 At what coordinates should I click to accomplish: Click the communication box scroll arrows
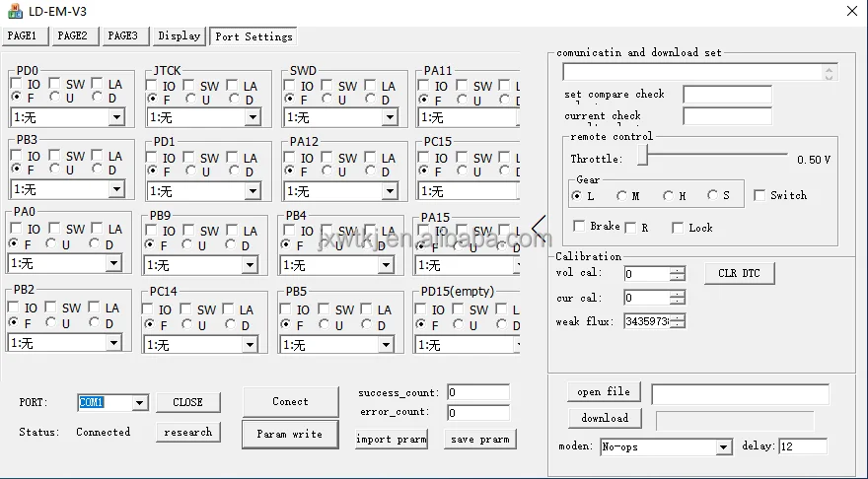click(x=829, y=73)
